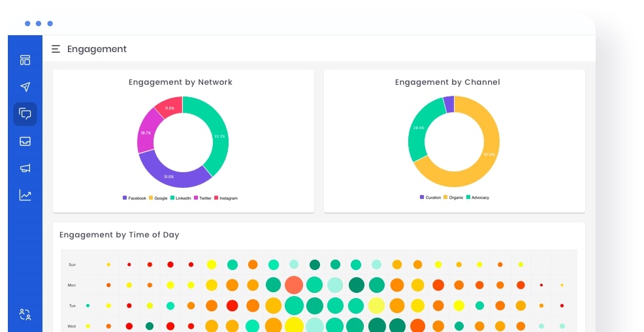Click the green 39.3% donut segment
The width and height of the screenshot is (644, 332).
point(219,136)
